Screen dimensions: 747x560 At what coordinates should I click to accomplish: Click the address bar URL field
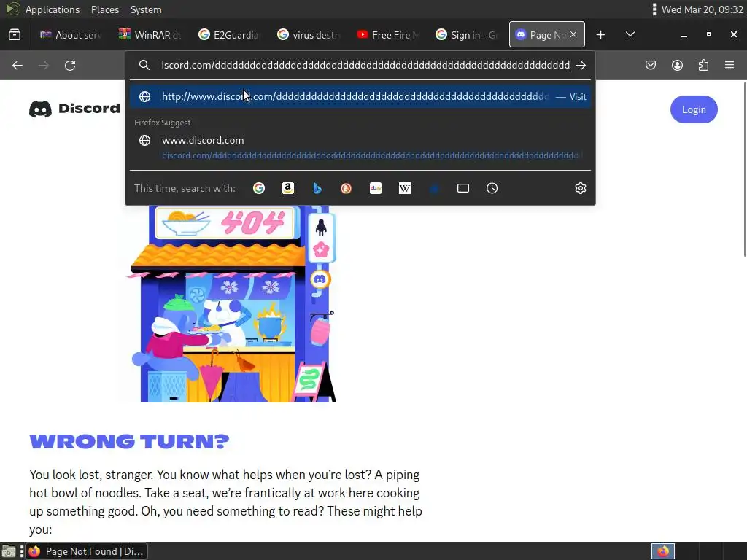tap(365, 65)
